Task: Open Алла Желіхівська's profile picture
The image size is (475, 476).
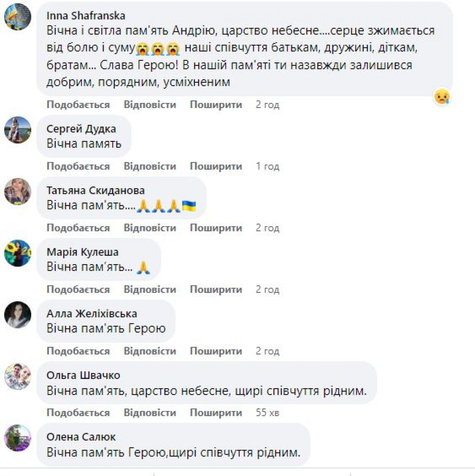Action: pos(18,315)
